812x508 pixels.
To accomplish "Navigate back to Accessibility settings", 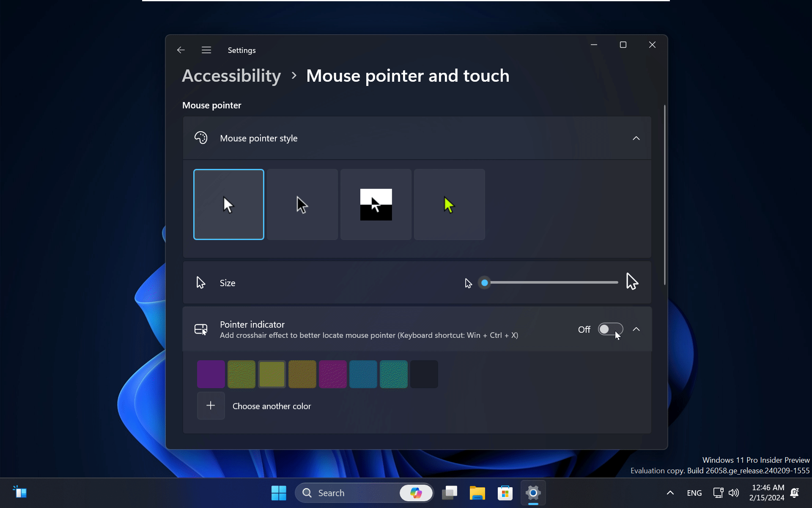I will [x=231, y=75].
